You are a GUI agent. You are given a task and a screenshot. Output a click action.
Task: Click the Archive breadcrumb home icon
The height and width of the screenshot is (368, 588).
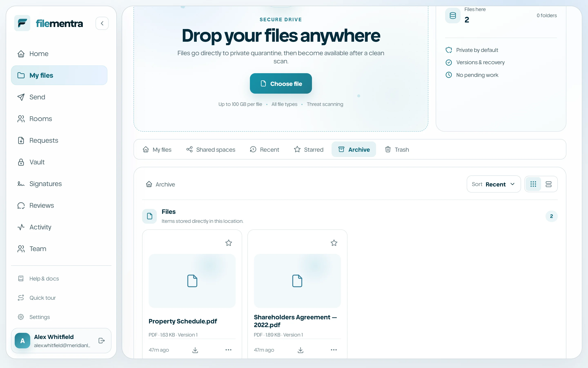[x=149, y=184]
